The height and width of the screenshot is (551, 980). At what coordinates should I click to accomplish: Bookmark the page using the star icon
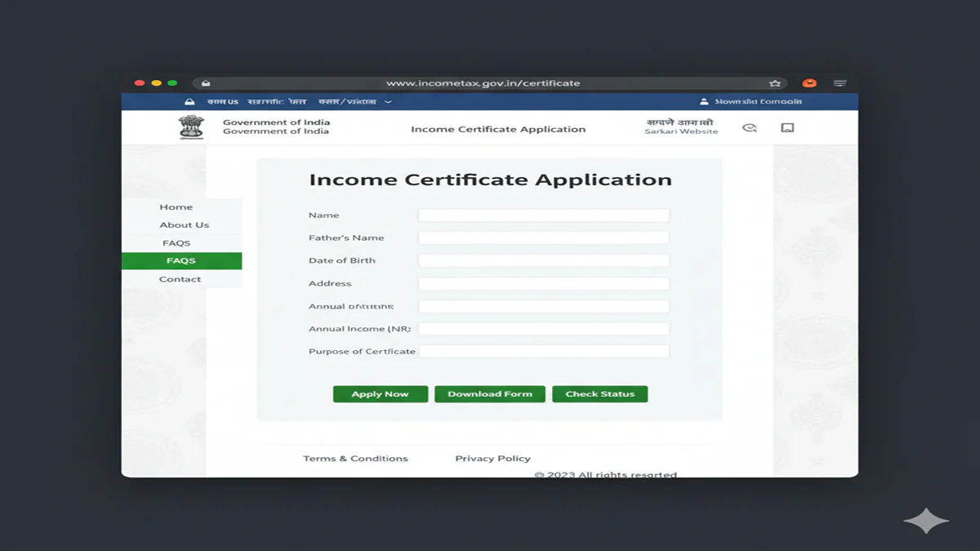click(775, 82)
